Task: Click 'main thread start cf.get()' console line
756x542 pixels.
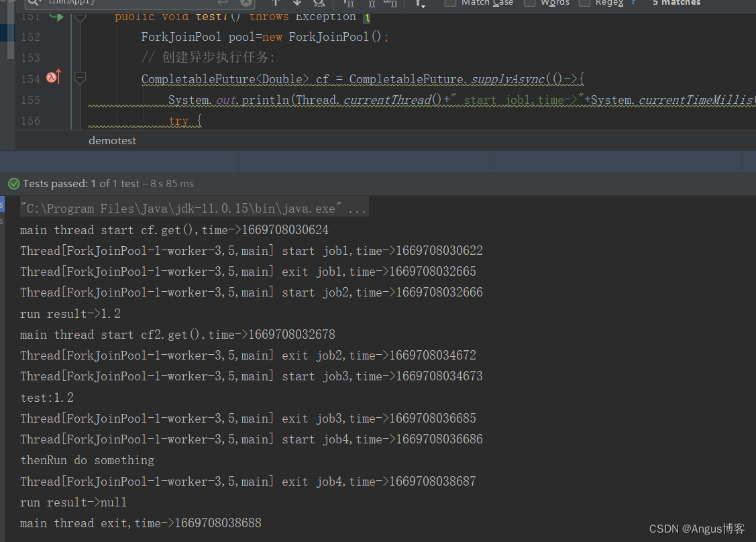Action: (x=174, y=230)
